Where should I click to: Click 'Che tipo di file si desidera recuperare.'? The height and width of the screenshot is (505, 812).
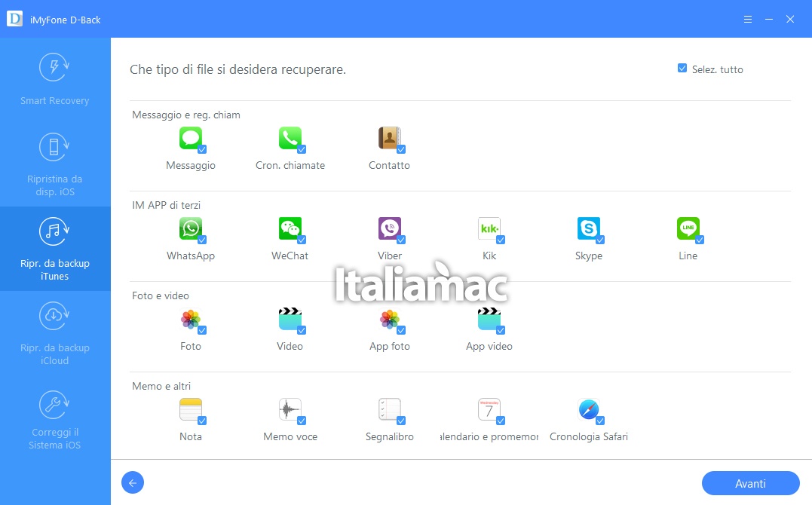pos(237,69)
